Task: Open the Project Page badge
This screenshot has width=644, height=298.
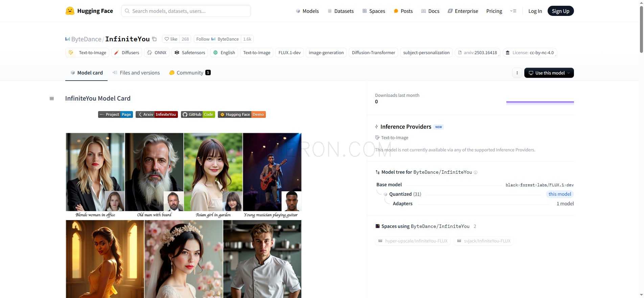Action: coord(115,114)
